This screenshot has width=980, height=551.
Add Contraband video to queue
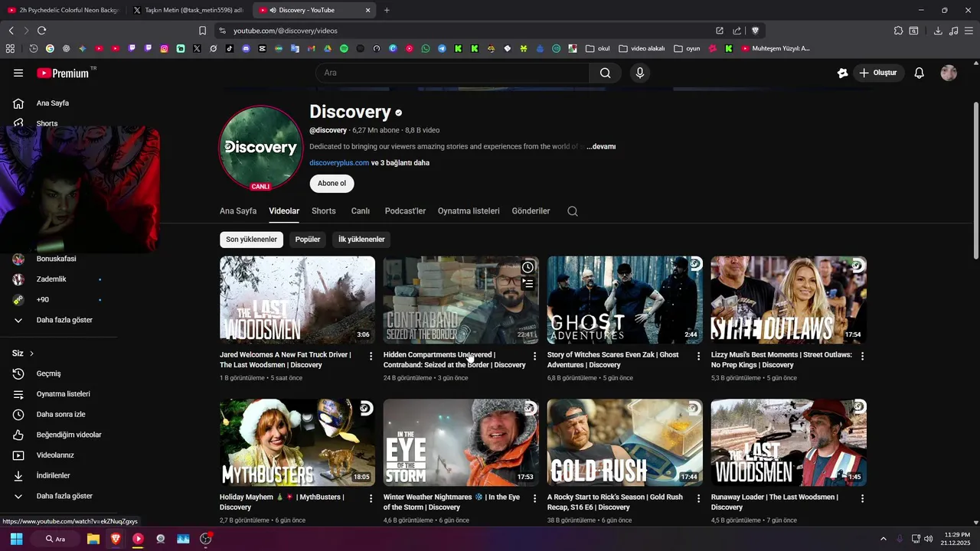click(x=528, y=284)
